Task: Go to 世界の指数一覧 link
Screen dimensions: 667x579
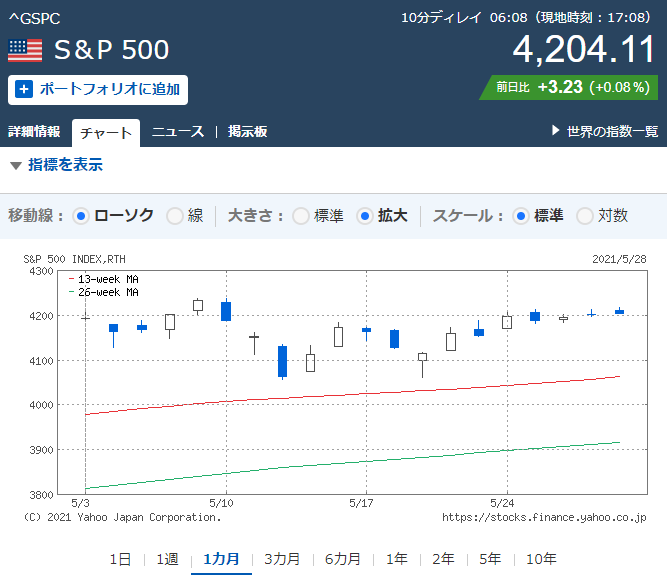Action: 612,131
